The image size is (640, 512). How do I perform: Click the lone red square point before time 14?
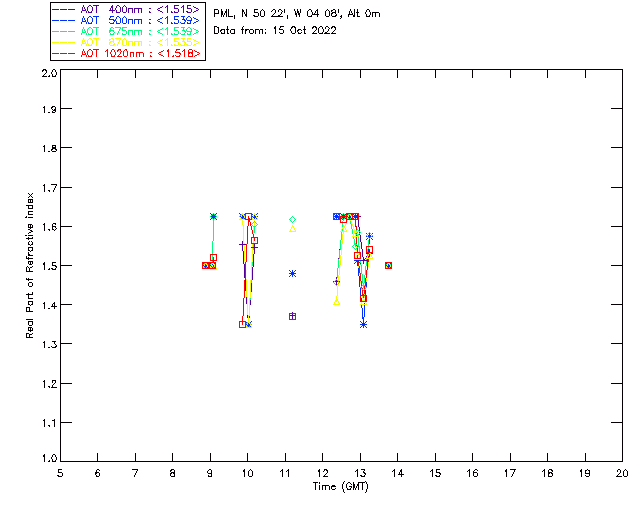click(388, 265)
